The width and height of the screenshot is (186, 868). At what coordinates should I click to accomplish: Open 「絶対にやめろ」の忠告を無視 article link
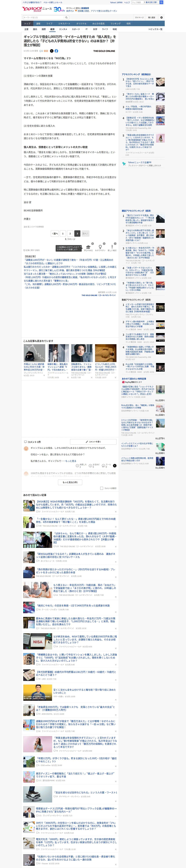pyautogui.click(x=73, y=606)
